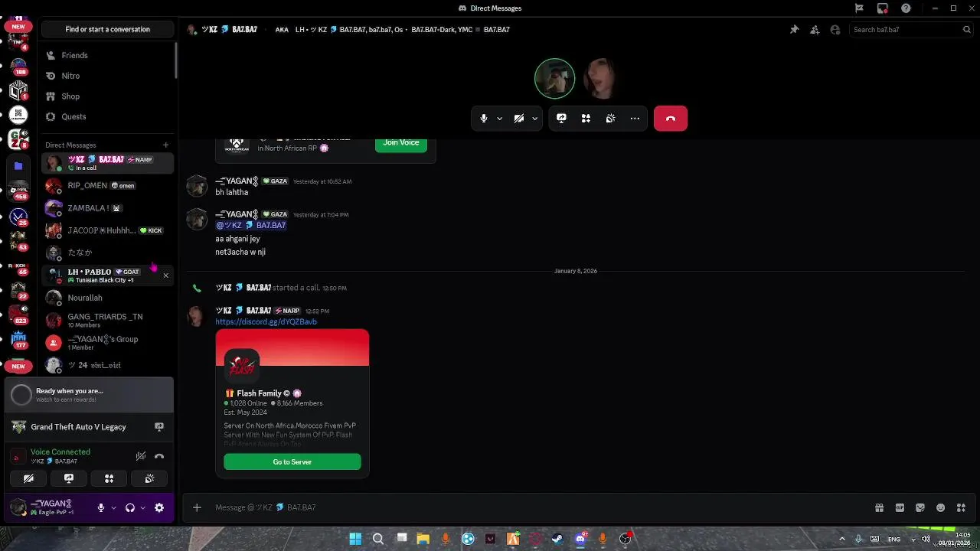Screen dimensions: 980x551
Task: Open Steam from the taskbar
Action: click(557, 539)
